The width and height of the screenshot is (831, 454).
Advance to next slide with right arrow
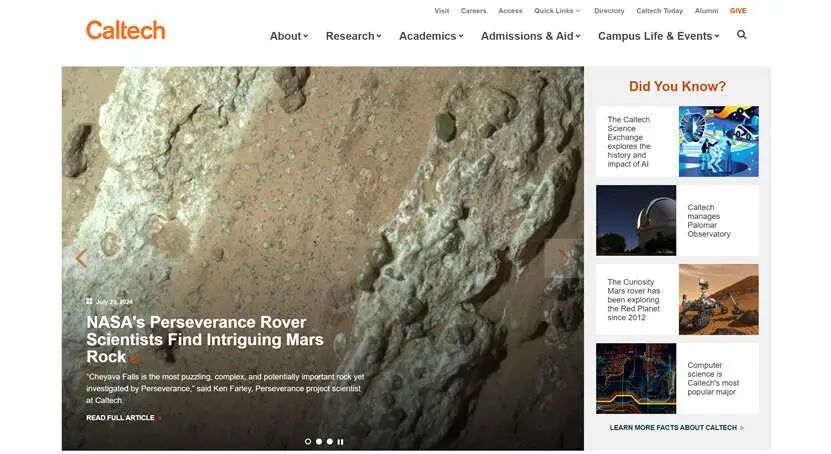[564, 258]
